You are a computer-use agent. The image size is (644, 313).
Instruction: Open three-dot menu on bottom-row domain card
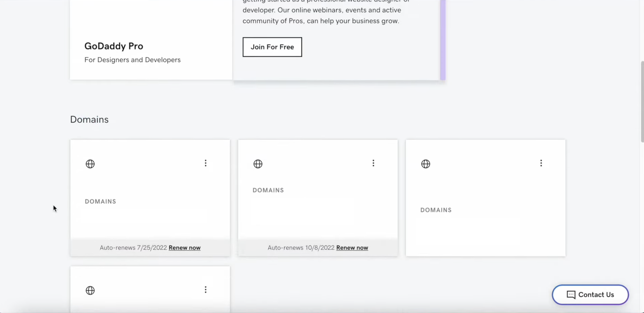click(x=205, y=290)
